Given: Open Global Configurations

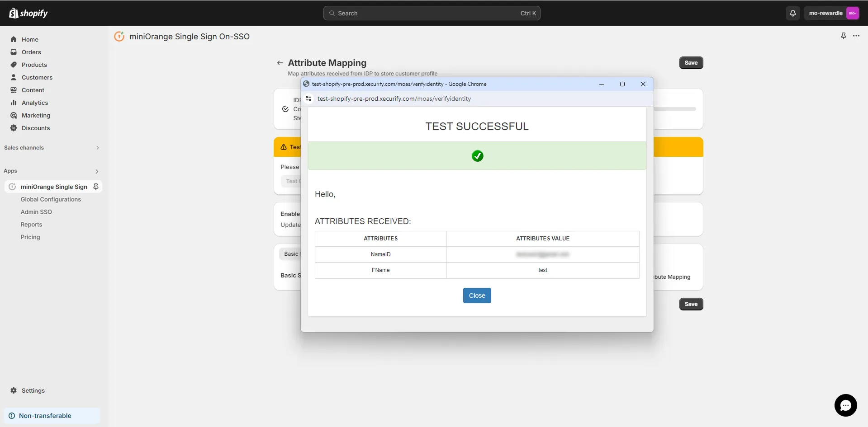Looking at the screenshot, I should pos(51,199).
